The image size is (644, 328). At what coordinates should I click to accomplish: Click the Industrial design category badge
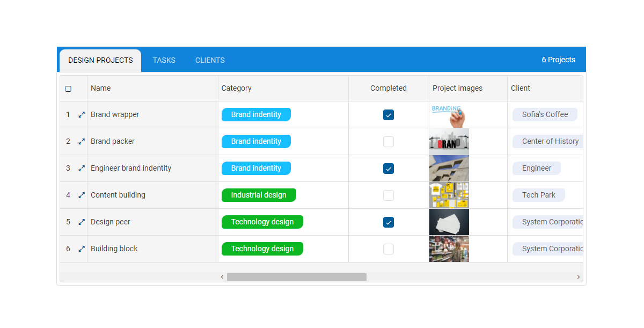click(x=259, y=195)
